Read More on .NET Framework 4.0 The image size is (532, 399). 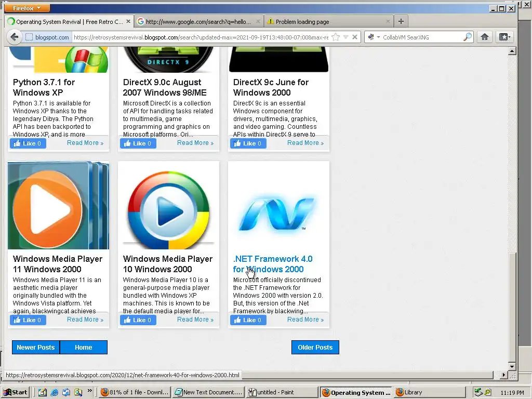click(x=305, y=320)
